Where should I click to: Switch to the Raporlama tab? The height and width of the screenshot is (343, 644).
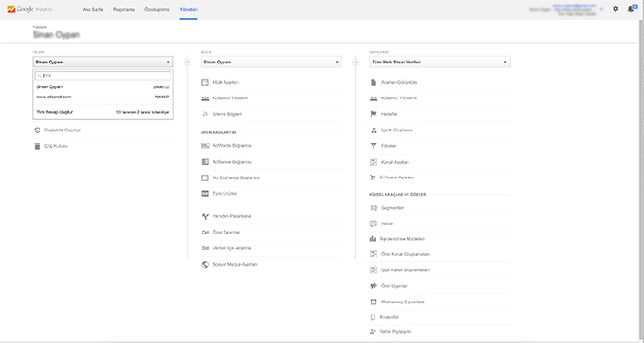[124, 9]
